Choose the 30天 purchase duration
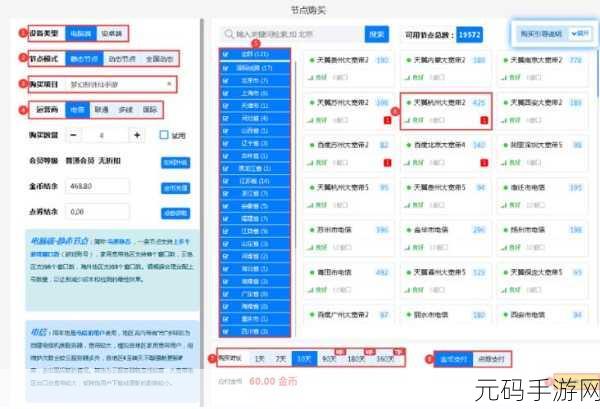 [304, 359]
